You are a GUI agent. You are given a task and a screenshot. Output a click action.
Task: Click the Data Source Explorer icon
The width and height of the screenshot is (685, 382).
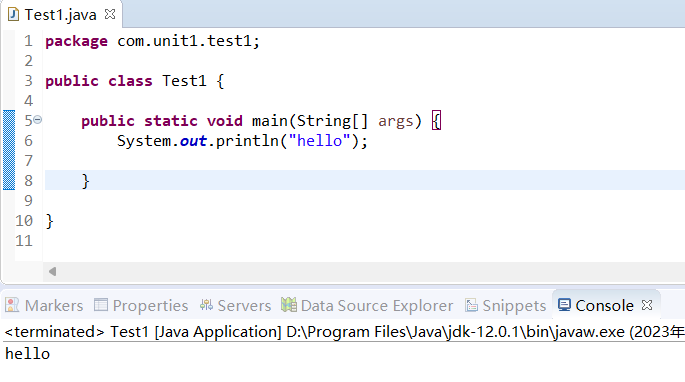tap(289, 305)
